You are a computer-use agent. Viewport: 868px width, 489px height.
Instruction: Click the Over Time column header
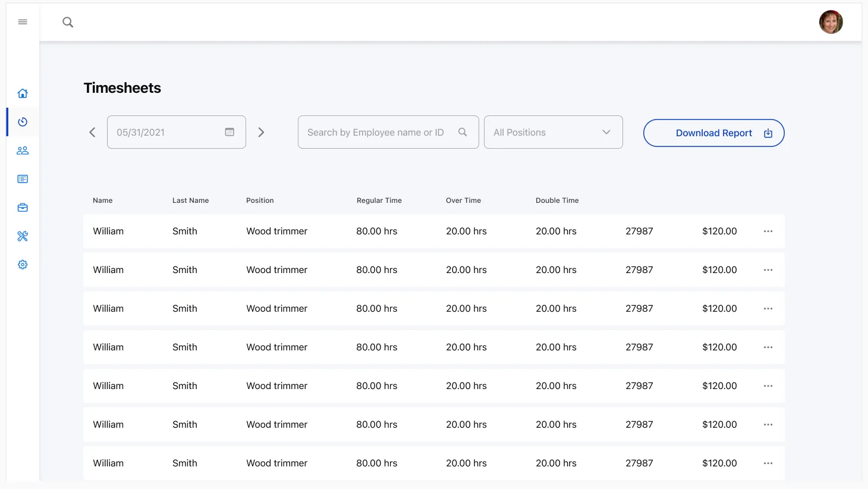pyautogui.click(x=464, y=200)
